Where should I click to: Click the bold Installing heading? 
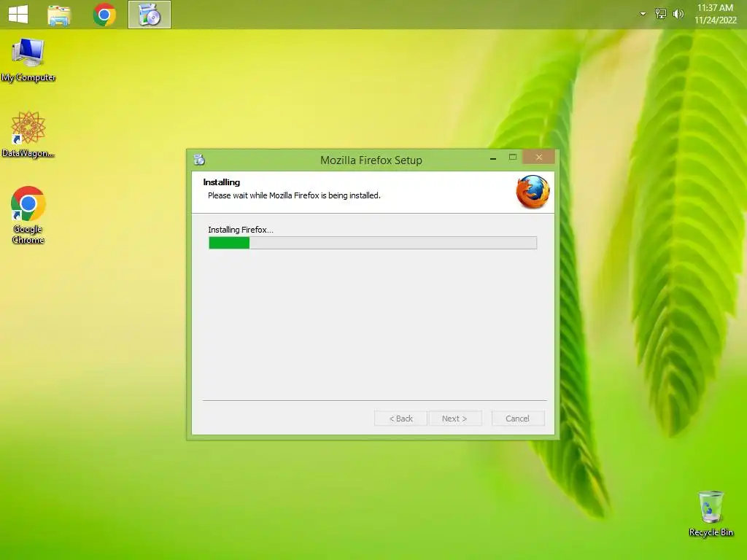coord(222,182)
